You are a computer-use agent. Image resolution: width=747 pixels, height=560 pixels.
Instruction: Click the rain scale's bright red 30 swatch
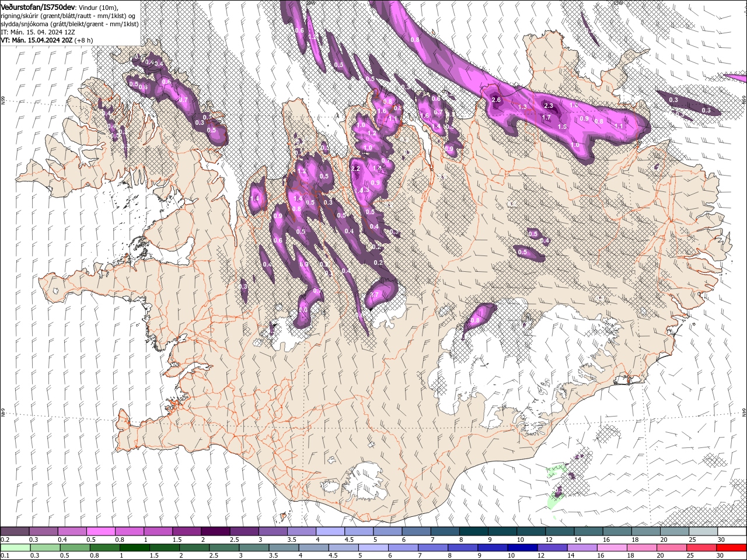[731, 548]
